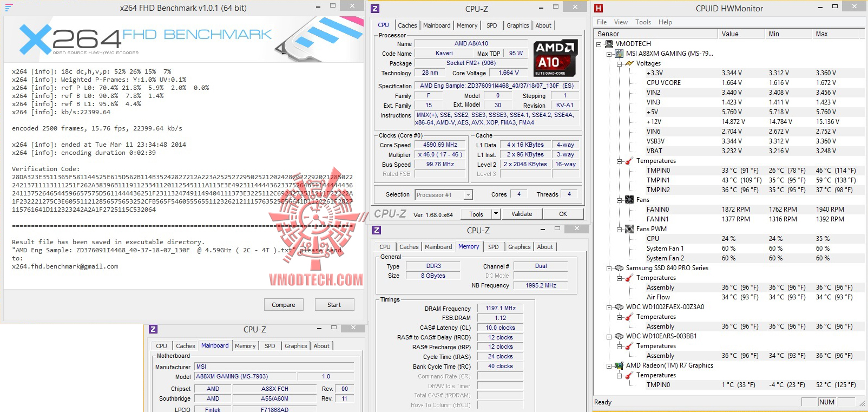Open the Tools dropdown arrow in CPU-Z

pos(496,214)
